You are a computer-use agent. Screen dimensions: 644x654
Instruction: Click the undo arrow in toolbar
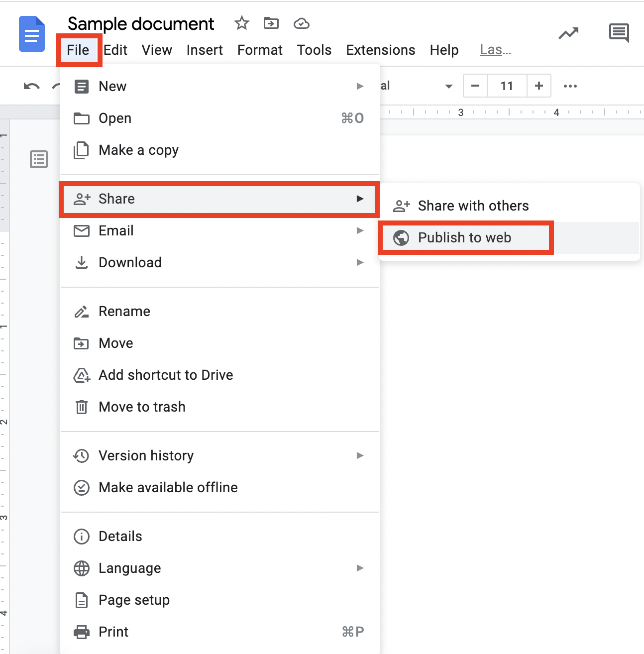[x=31, y=86]
